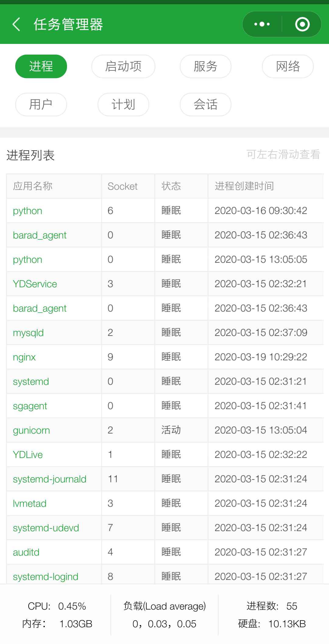
Task: Open the YDService process details
Action: click(x=35, y=284)
